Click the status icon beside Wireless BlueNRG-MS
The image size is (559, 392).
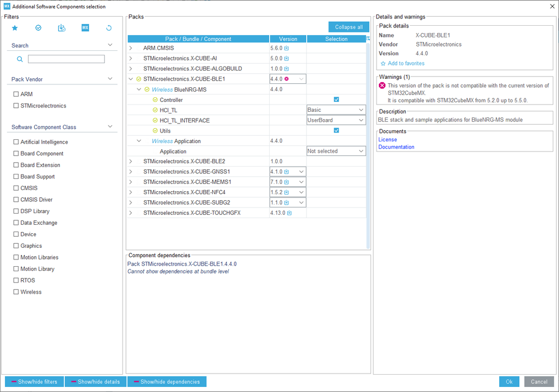coord(147,89)
